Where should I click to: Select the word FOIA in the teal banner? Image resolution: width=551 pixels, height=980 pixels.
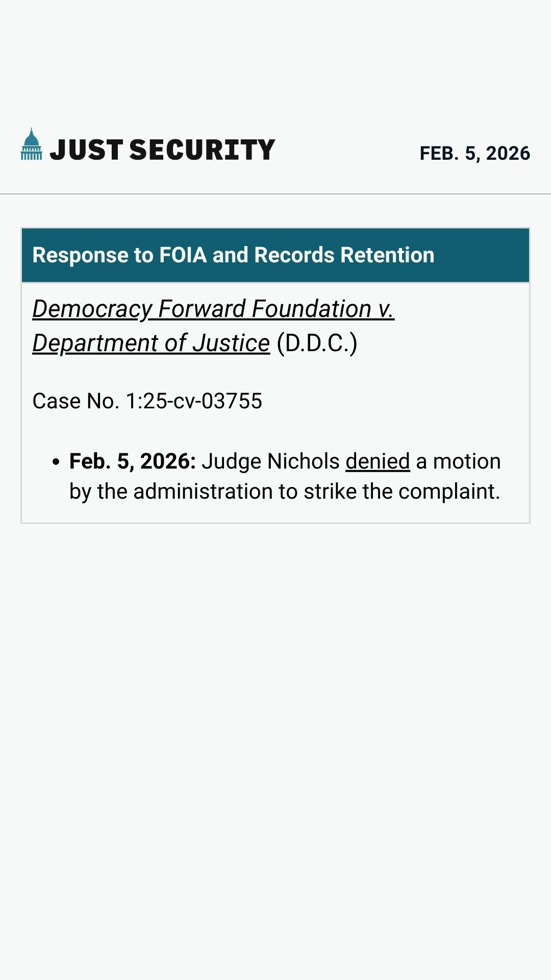click(183, 255)
